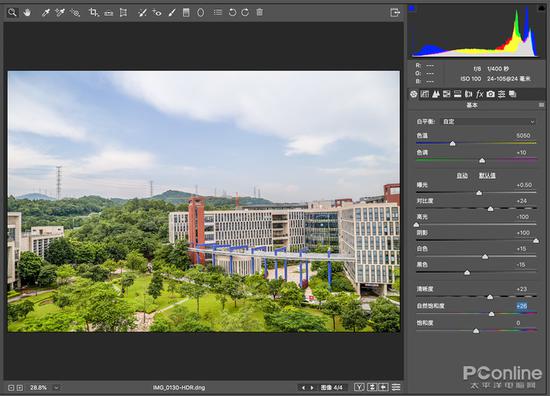Open the 白平衡 dropdown
This screenshot has width=550, height=396.
pos(488,122)
